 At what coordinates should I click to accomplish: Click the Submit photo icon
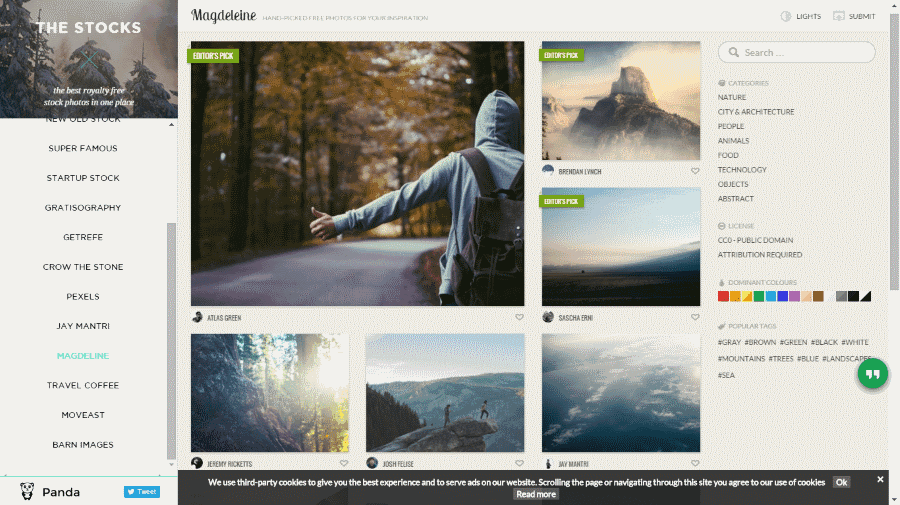[x=839, y=16]
